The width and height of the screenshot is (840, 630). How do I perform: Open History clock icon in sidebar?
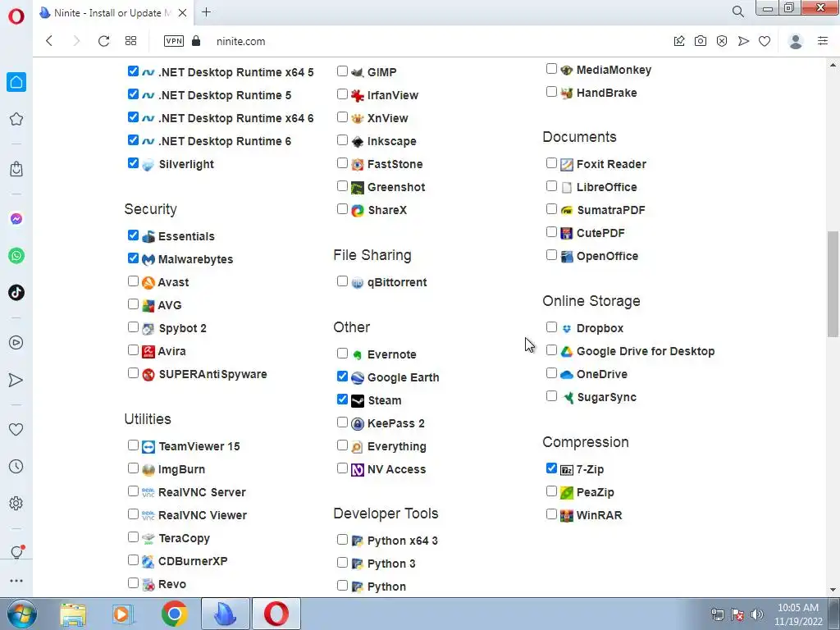coord(16,466)
